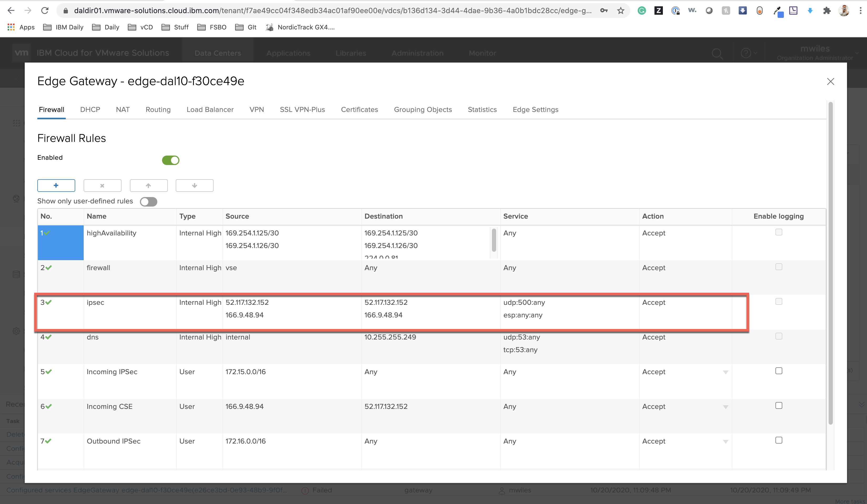Viewport: 867px width, 504px height.
Task: Expand Action dropdown for Outbound IPSec rule
Action: pos(725,442)
